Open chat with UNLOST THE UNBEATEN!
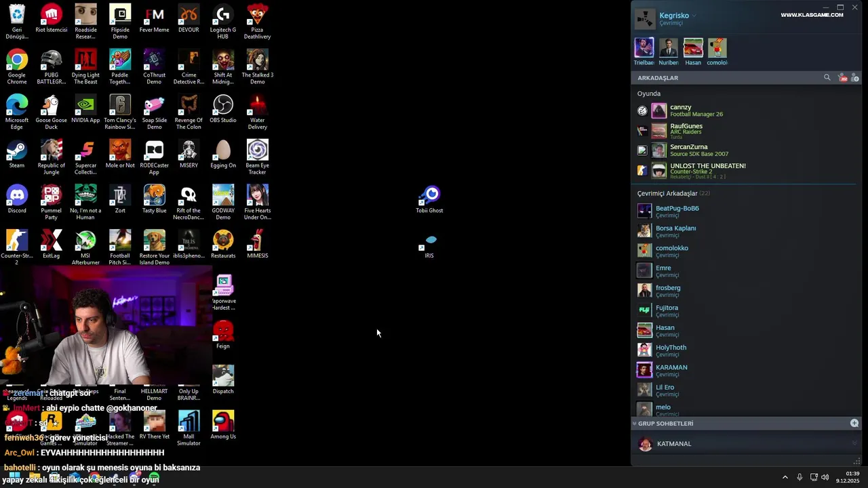The width and height of the screenshot is (868, 488). click(x=746, y=170)
